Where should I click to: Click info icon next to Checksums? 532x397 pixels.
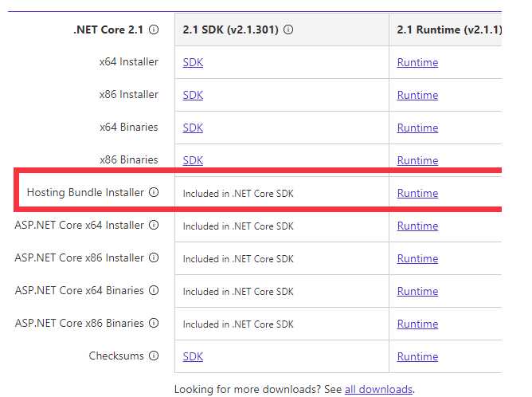154,356
